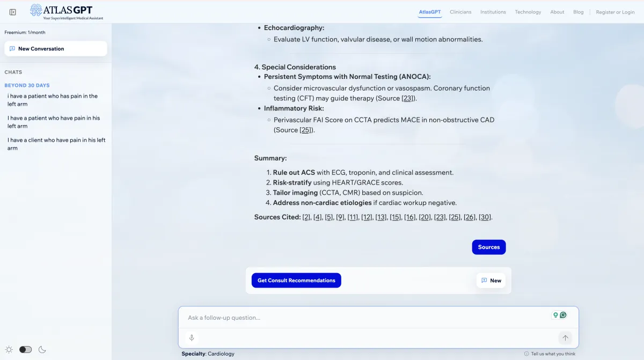The image size is (644, 360).
Task: Click the Grammarly G icon
Action: click(x=563, y=315)
